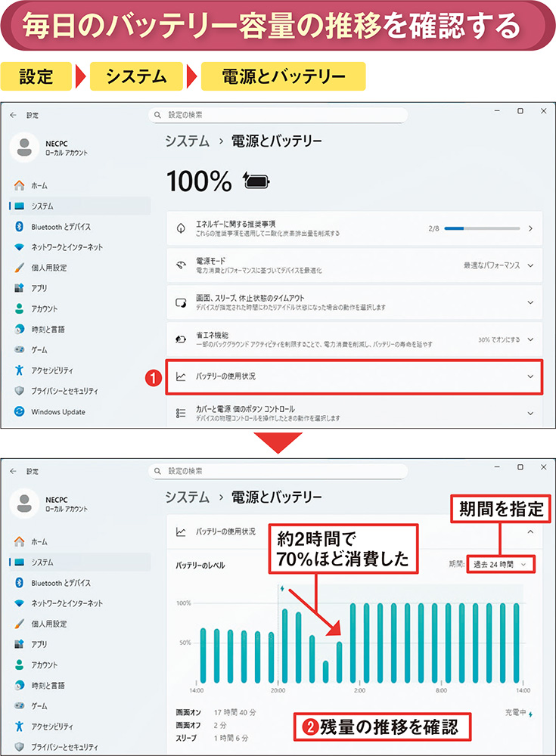Click the ネットワークとインターネット Wi-Fi icon in upper window
Image resolution: width=556 pixels, height=756 pixels.
(x=20, y=247)
